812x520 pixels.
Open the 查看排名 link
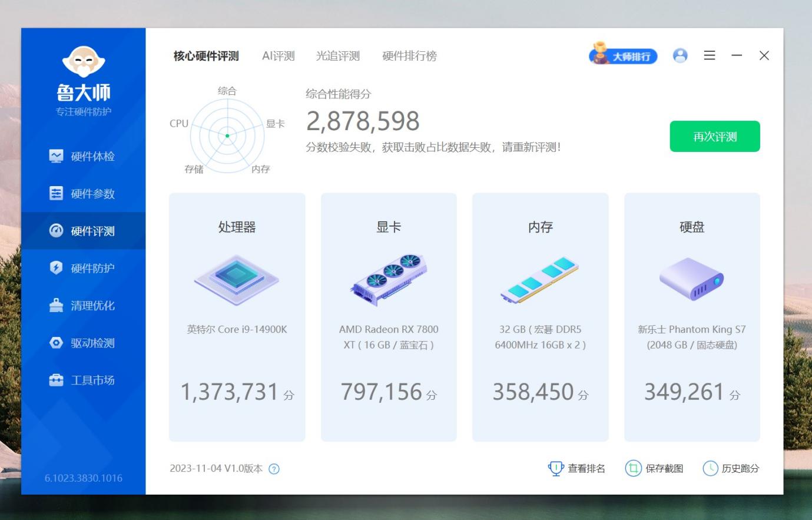[x=586, y=469]
